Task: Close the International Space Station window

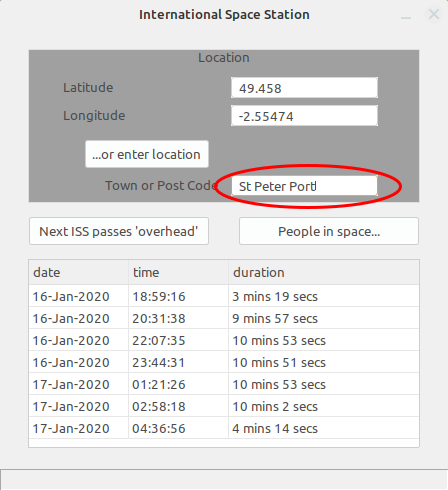Action: 434,14
